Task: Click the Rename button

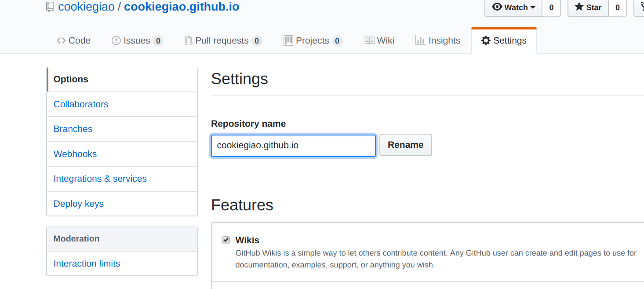Action: click(406, 145)
